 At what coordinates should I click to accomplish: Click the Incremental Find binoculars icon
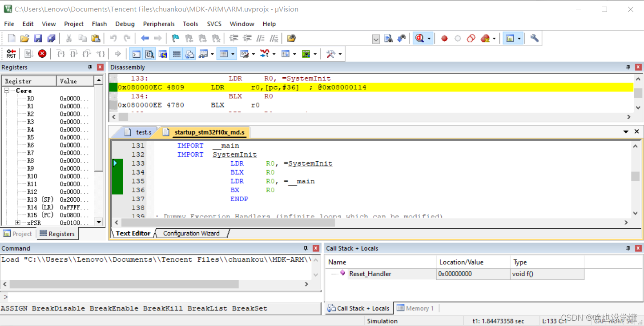tap(402, 38)
